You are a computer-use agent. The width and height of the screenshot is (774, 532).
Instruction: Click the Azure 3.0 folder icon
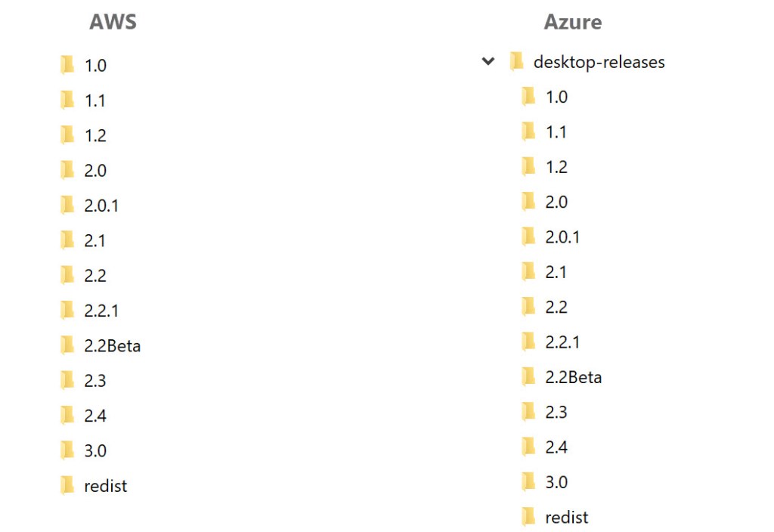(529, 481)
